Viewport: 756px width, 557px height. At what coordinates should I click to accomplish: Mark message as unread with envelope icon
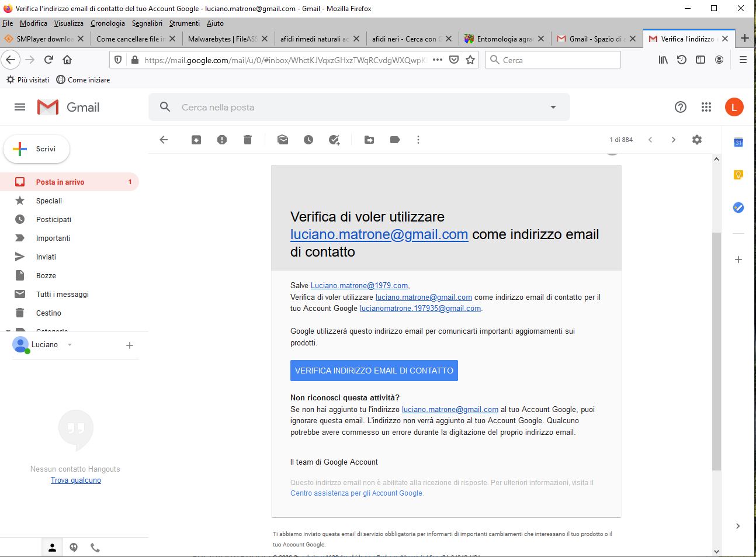(x=283, y=140)
